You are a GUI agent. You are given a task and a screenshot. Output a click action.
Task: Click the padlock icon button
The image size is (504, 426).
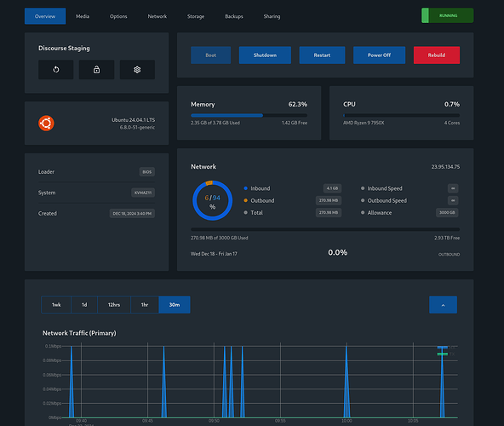[96, 70]
